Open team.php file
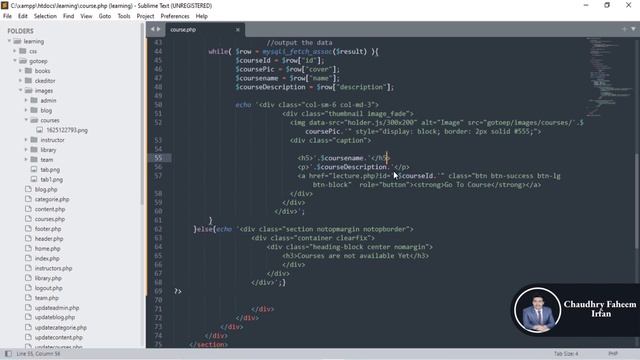The width and height of the screenshot is (640, 360). [x=47, y=298]
